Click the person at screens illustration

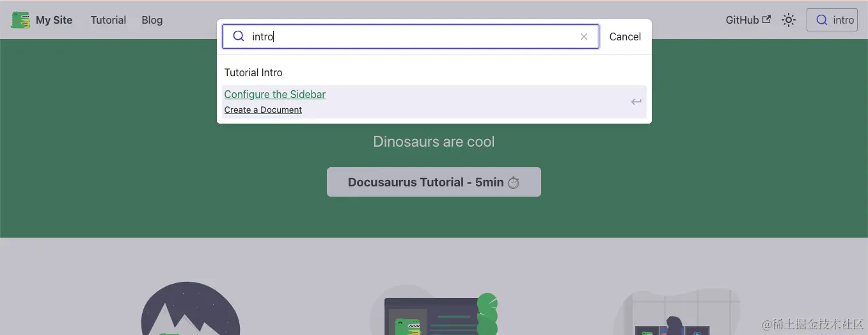point(677,312)
